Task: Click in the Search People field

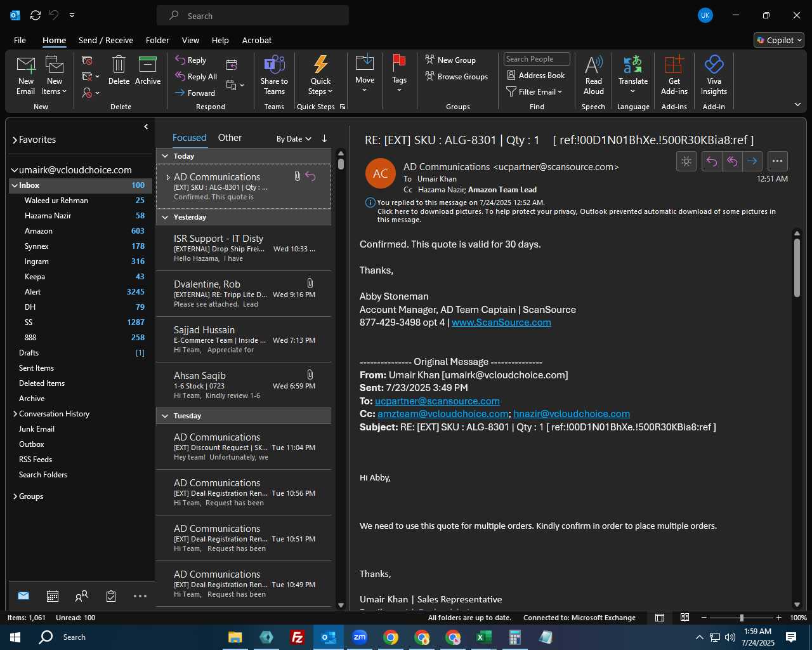Action: click(x=537, y=59)
